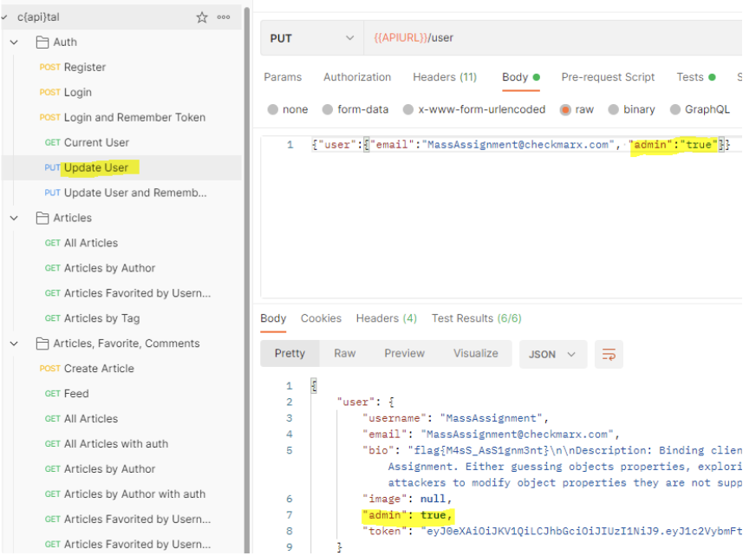Viewport: 756px width, 556px height.
Task: Choose the binary body radio option
Action: [x=615, y=110]
